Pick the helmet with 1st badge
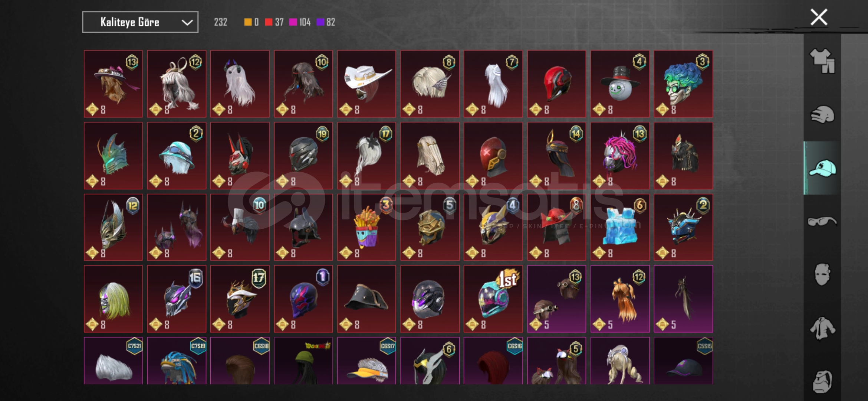 pos(493,299)
